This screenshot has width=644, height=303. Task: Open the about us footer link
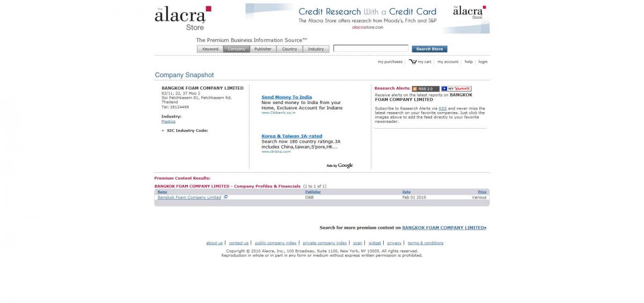(x=214, y=243)
